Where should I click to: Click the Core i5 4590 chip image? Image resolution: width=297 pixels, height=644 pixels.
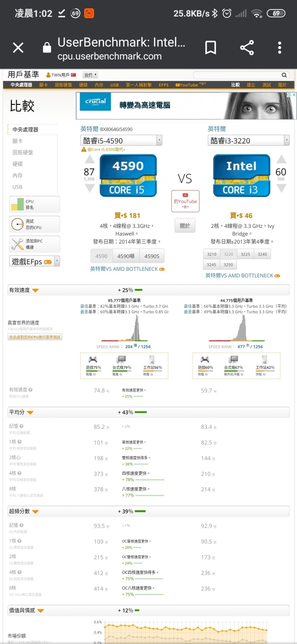click(x=128, y=175)
